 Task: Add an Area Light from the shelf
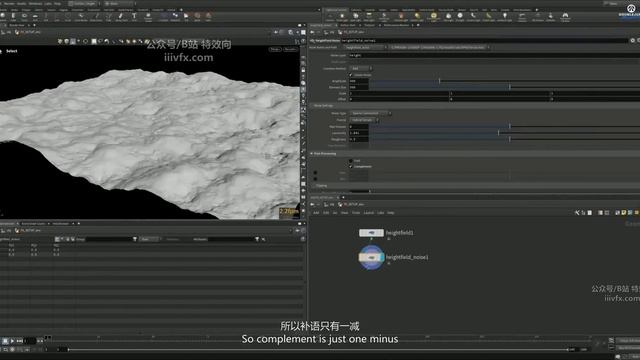pos(369,16)
